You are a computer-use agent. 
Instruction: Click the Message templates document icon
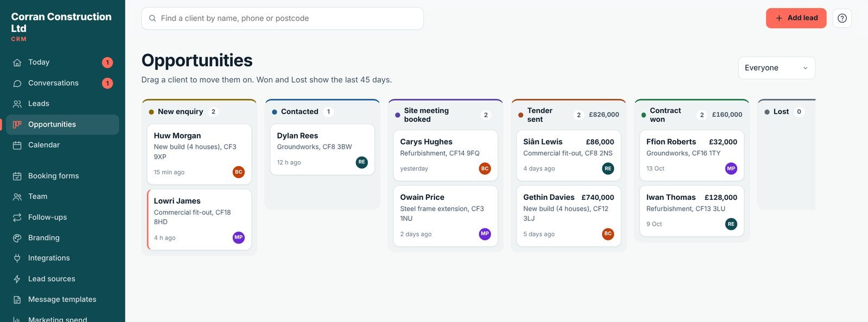pos(17,299)
